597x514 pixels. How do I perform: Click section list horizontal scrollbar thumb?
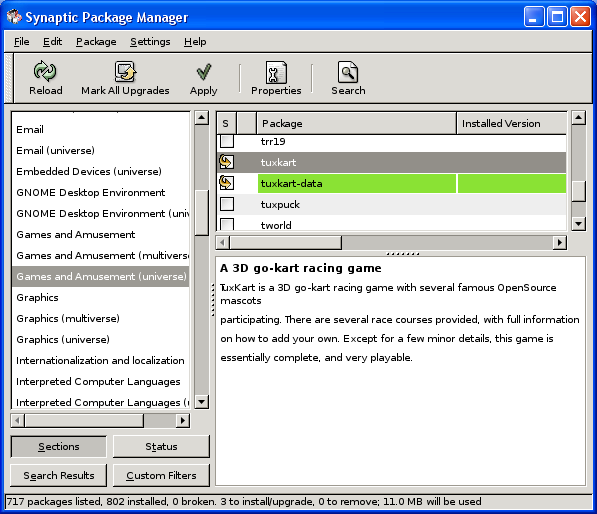[x=84, y=420]
